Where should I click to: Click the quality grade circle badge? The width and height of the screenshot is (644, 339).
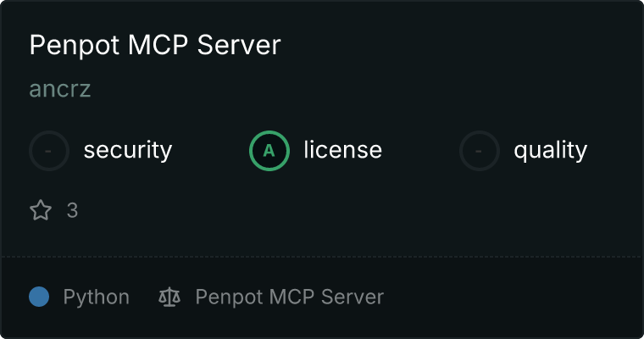coord(480,151)
